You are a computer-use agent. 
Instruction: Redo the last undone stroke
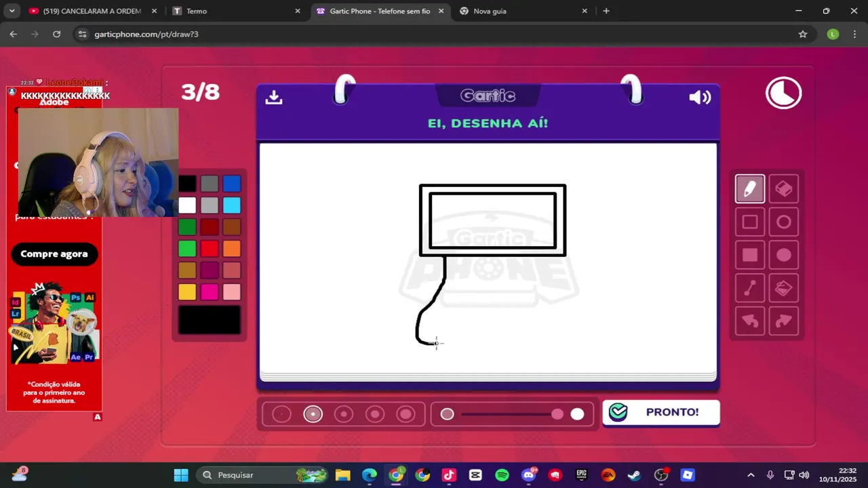click(784, 322)
